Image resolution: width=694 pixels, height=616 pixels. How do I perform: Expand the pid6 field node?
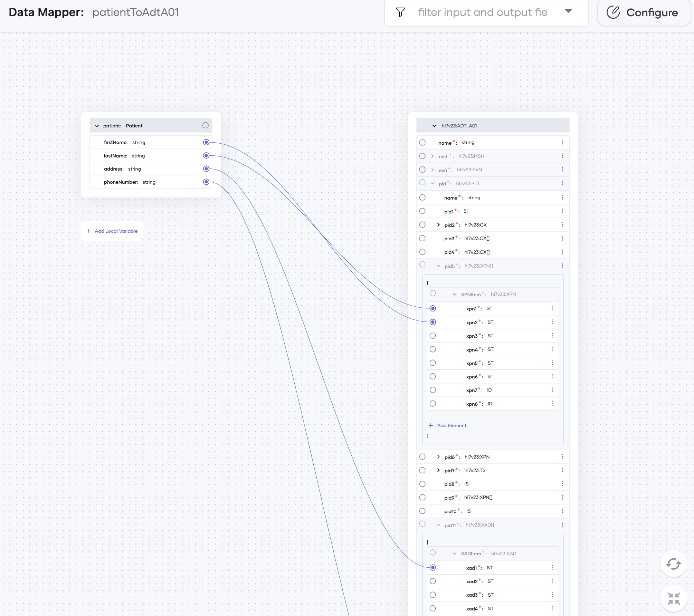coord(438,457)
